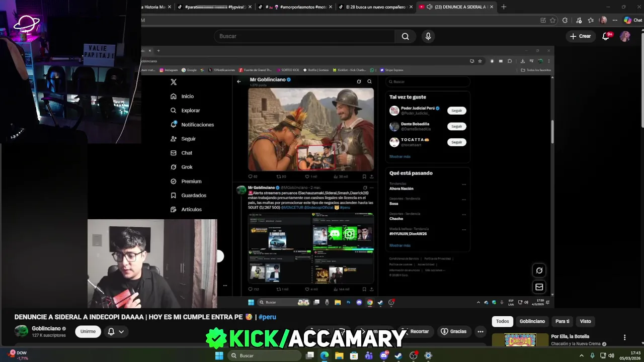Switch to the #amorporlasmotos TikTok tab

[x=295, y=7]
